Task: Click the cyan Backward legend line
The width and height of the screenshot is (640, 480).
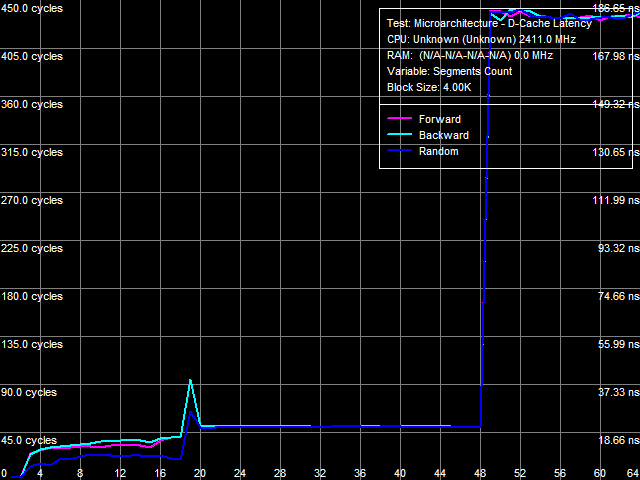Action: [400, 135]
